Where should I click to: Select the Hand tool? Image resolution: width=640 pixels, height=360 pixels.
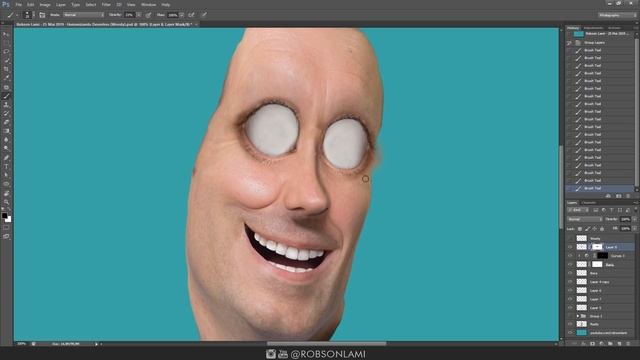[x=6, y=193]
